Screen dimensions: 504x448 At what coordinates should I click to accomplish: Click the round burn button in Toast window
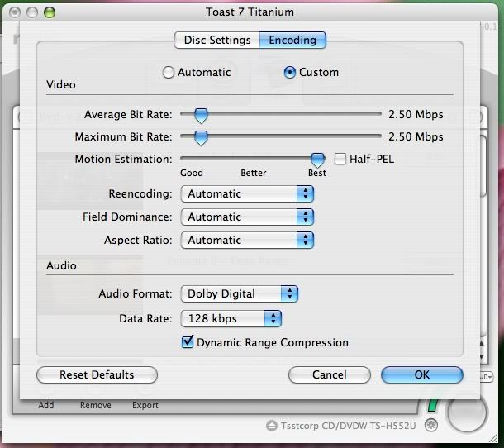(467, 412)
